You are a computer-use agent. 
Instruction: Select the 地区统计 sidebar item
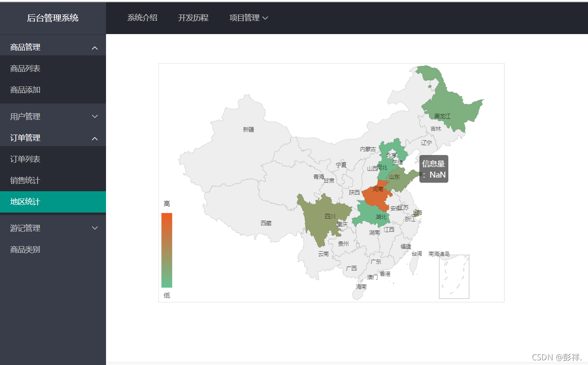(x=53, y=202)
